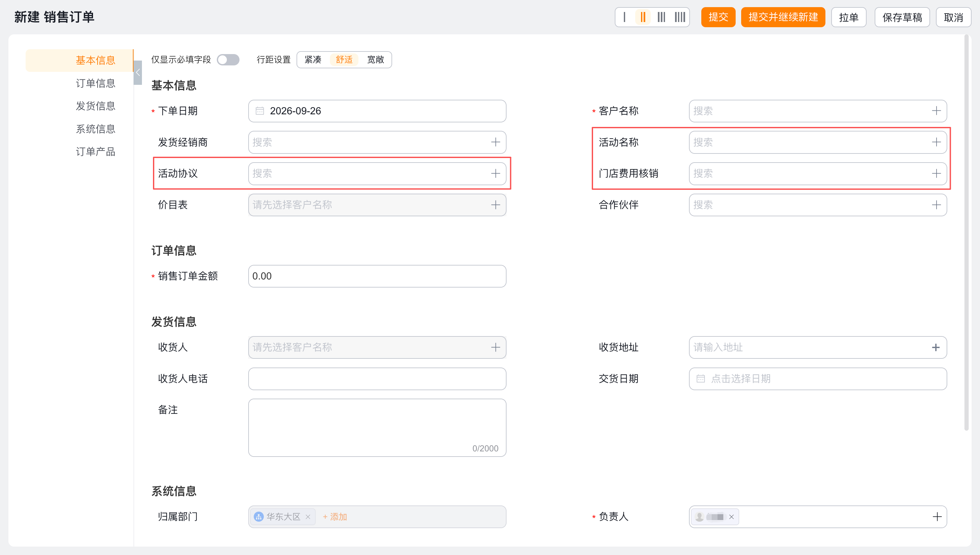
Task: Open the calendar icon for 交货日期
Action: pos(701,379)
